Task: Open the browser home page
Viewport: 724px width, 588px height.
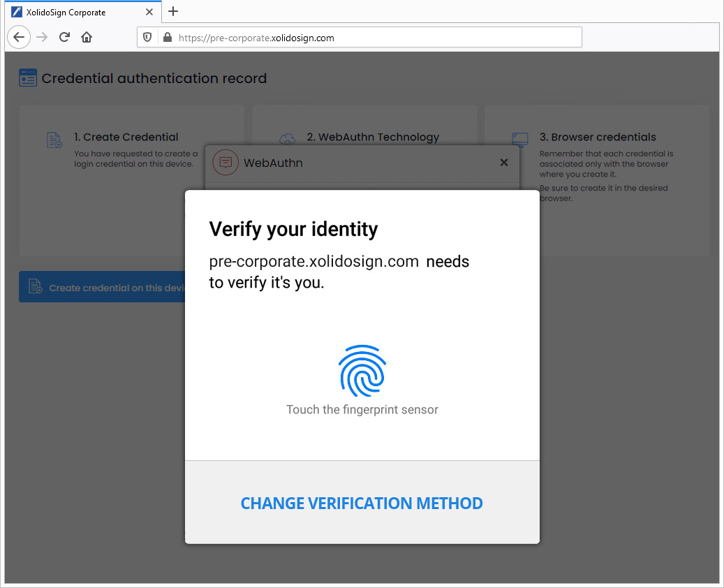Action: point(87,38)
